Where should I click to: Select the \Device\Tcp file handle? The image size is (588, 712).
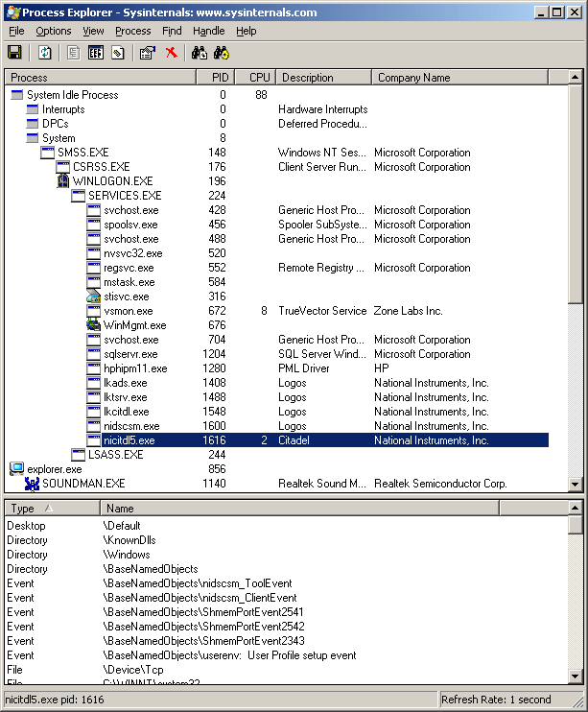point(133,670)
